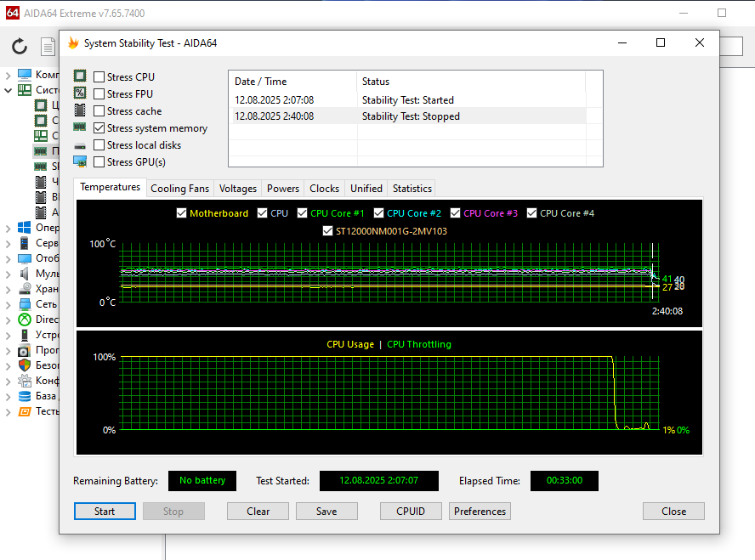Expand the Хранение tree node
Image resolution: width=755 pixels, height=560 pixels.
[x=9, y=289]
